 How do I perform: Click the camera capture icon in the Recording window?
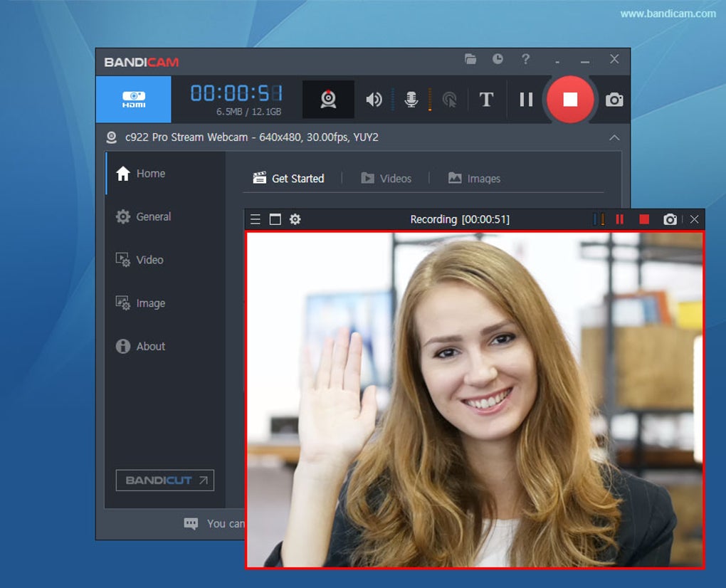669,219
